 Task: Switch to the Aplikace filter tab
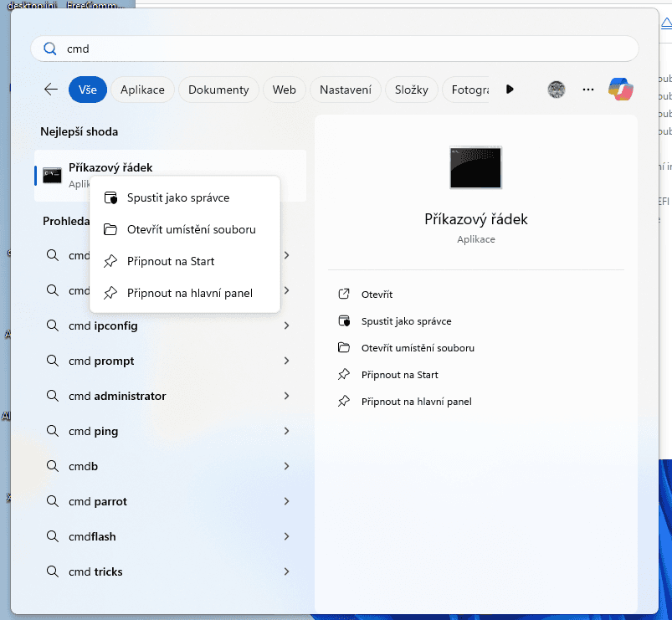coord(142,90)
